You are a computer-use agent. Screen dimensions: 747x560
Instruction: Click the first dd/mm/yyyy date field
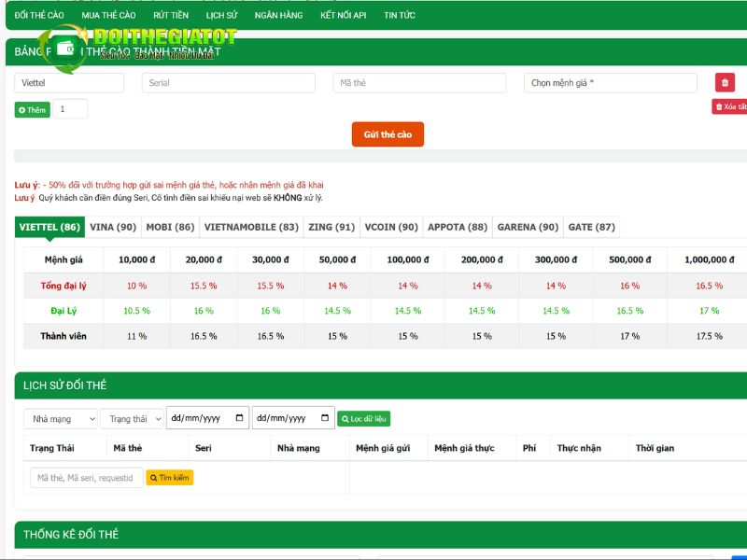[x=207, y=418]
